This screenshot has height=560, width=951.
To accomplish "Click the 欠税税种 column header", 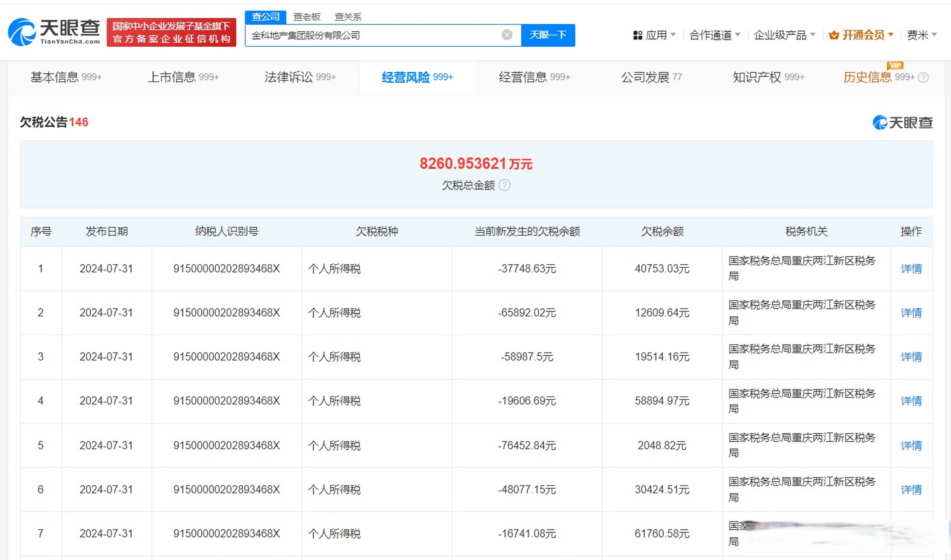I will (377, 231).
